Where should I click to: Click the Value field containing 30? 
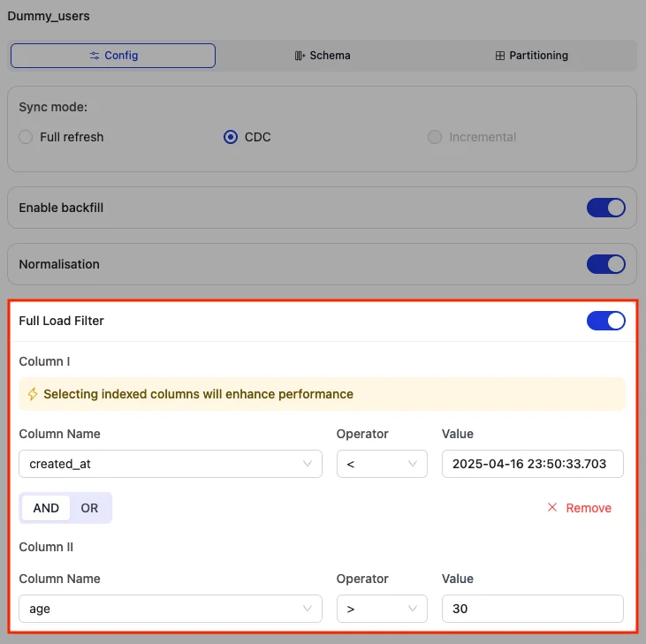click(532, 609)
